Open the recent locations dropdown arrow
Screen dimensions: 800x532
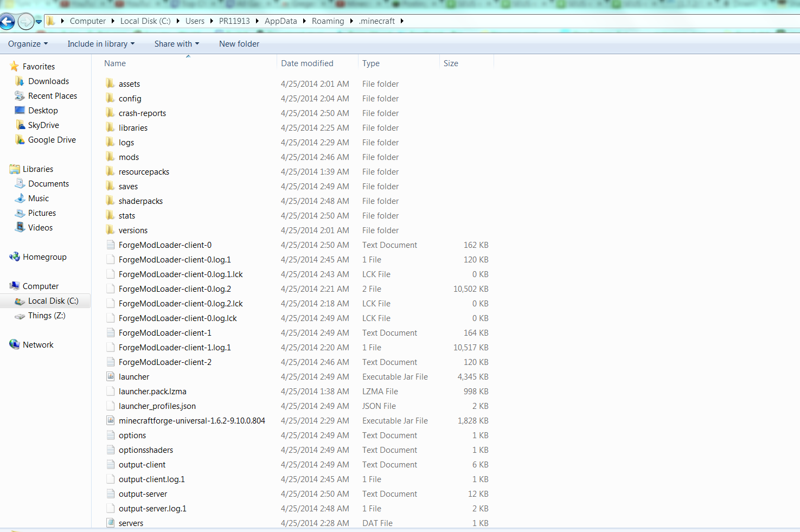39,22
